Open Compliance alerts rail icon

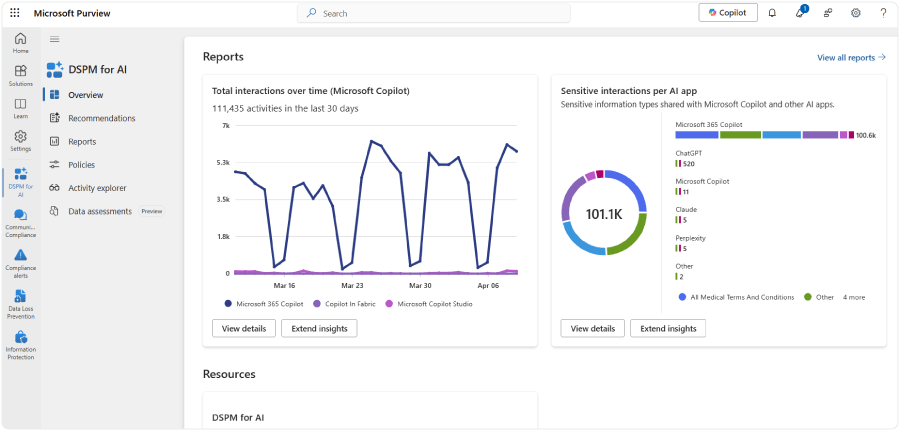[x=21, y=264]
